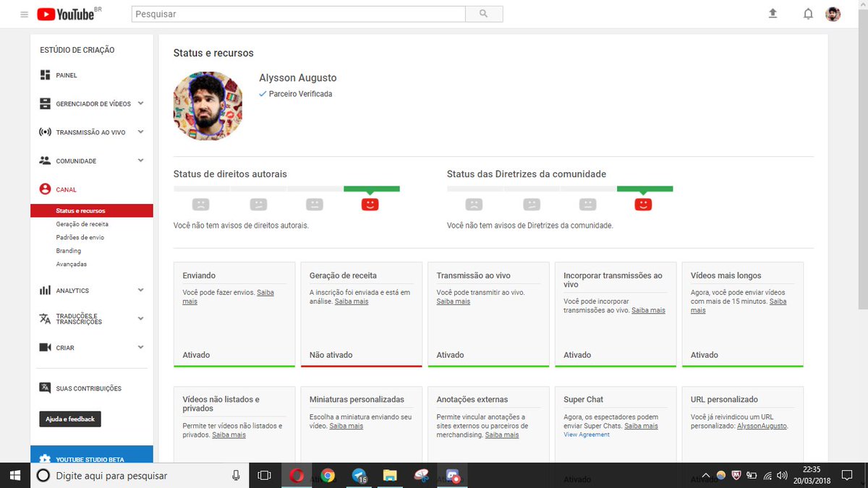This screenshot has height=488, width=868.
Task: Click the YouTube Studio Beta gear icon
Action: coord(45,458)
